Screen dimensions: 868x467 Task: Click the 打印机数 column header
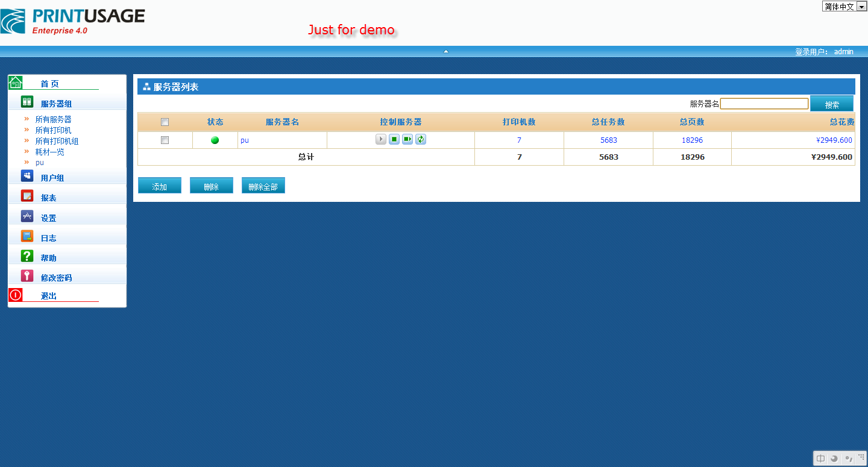(519, 122)
